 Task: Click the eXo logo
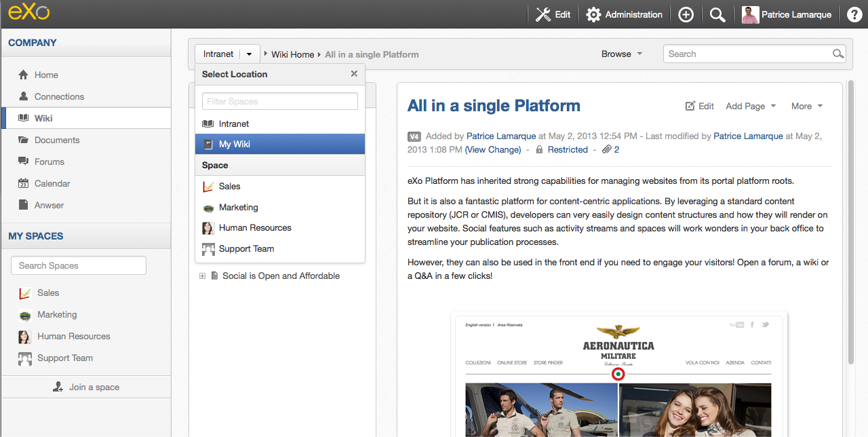coord(28,13)
